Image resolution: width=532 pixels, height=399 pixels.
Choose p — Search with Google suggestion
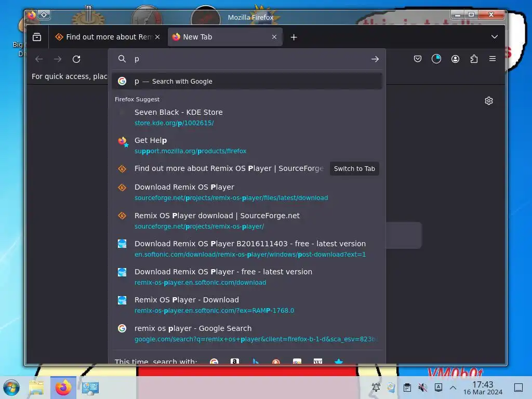247,82
